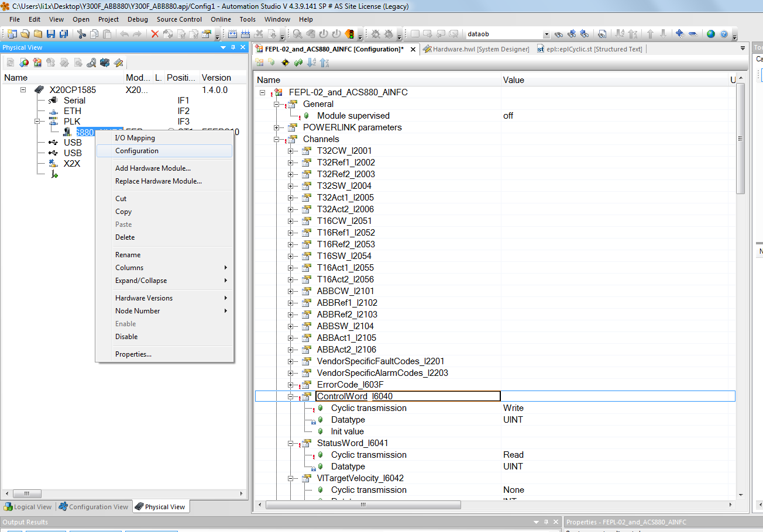Click the globe icon in the main toolbar
This screenshot has height=532, width=763.
[711, 34]
